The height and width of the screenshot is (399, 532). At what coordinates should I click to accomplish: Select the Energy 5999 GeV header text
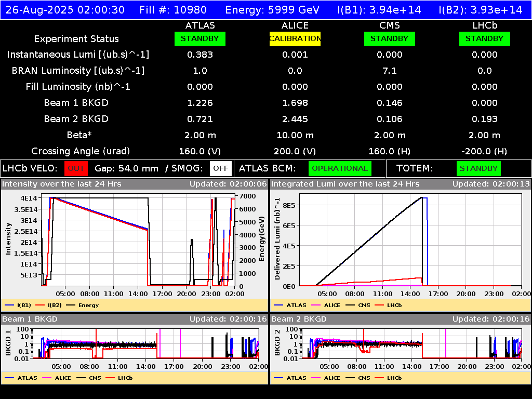click(272, 10)
